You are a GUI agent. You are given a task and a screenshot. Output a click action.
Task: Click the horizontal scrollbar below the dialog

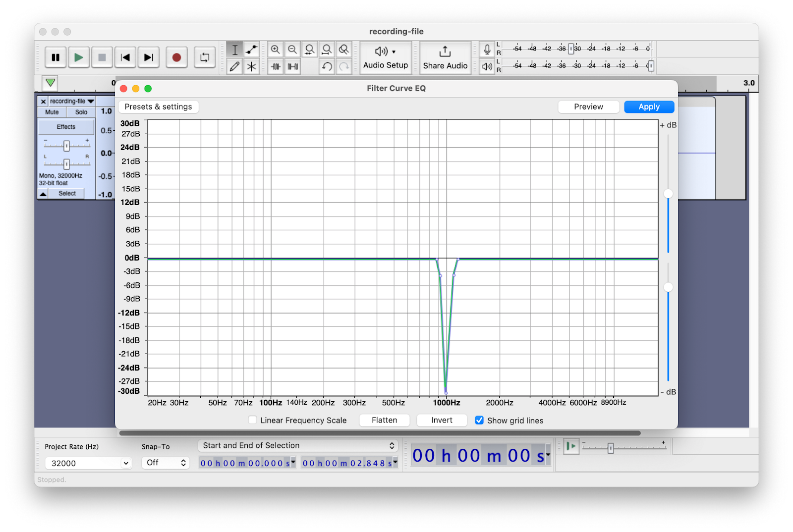[x=380, y=433]
